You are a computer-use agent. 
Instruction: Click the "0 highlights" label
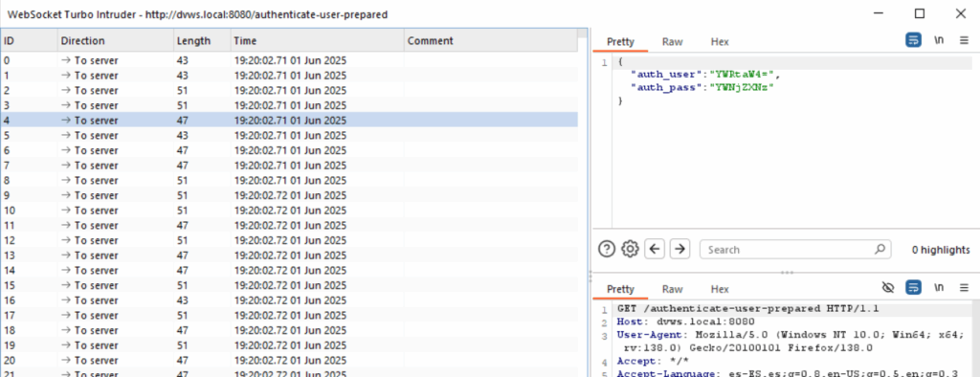coord(941,250)
